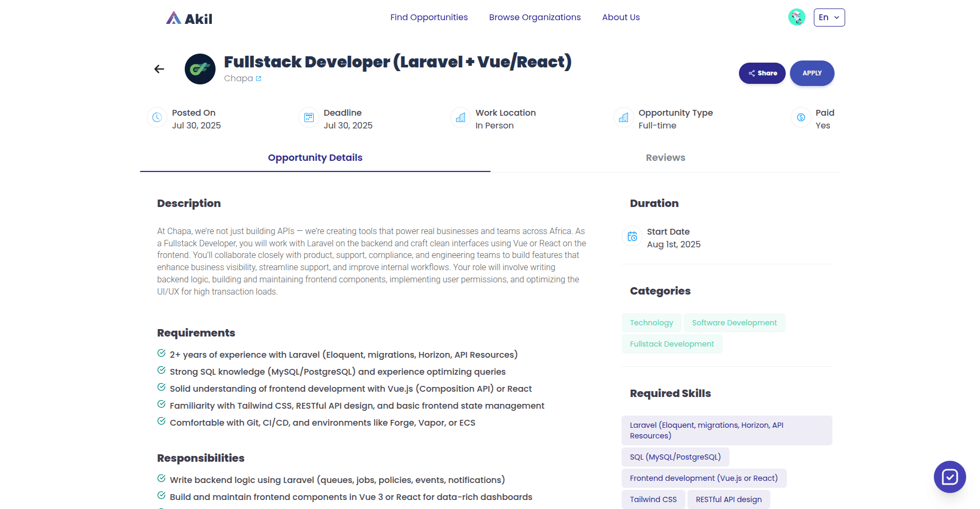Open Find Opportunities in the navbar
The width and height of the screenshot is (980, 509).
[x=429, y=18]
